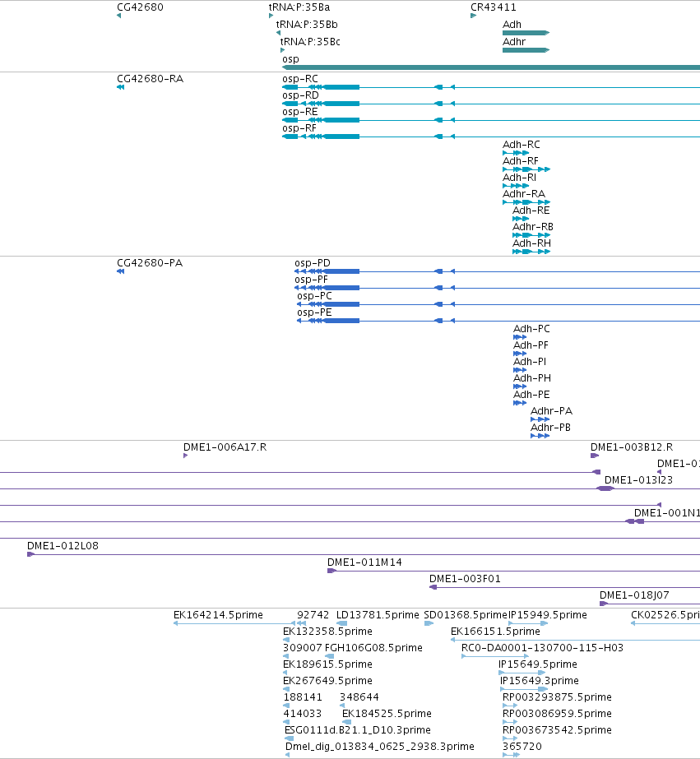Select the tRNA:P:35Bc gene feature

pos(283,50)
